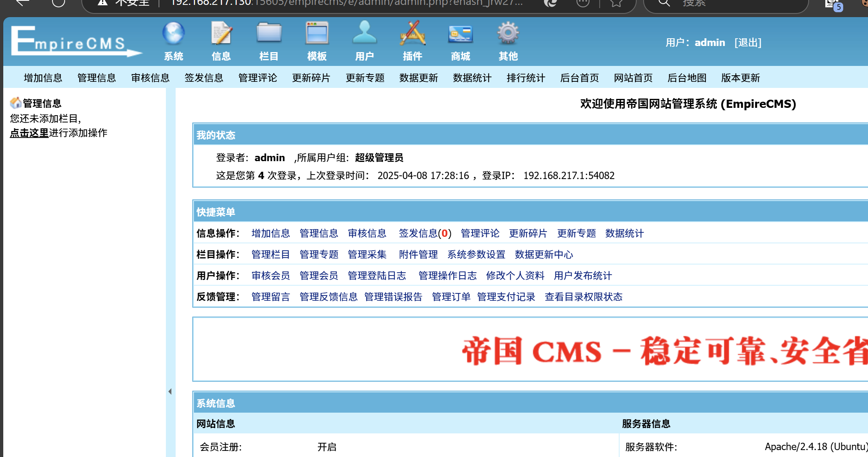Click the 商城 credit card icon
This screenshot has height=457, width=868.
[460, 34]
